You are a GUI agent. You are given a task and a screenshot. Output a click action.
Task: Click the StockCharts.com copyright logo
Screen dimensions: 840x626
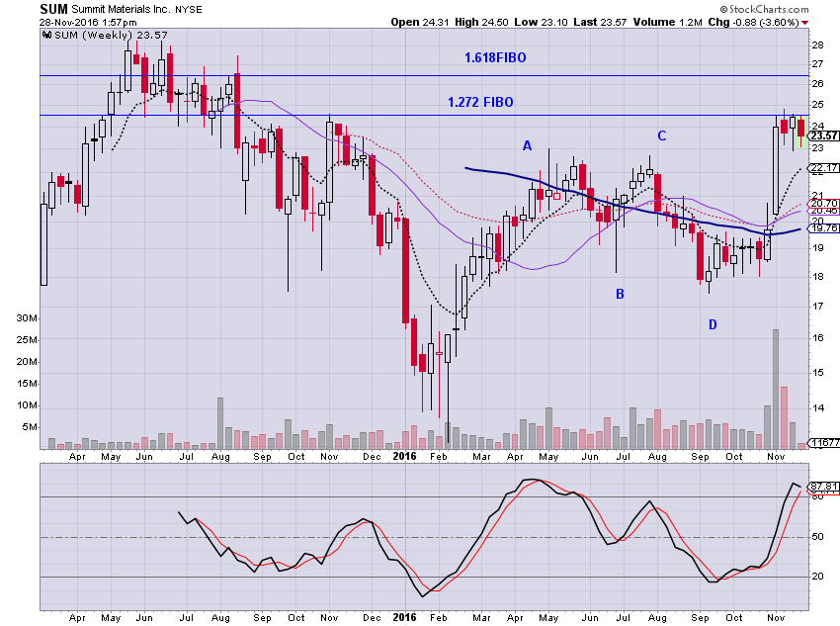[764, 9]
